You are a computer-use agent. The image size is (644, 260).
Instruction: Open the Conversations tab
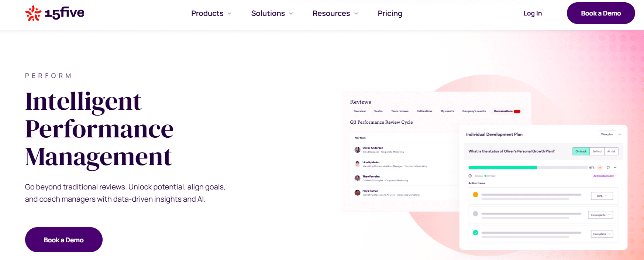click(x=507, y=111)
